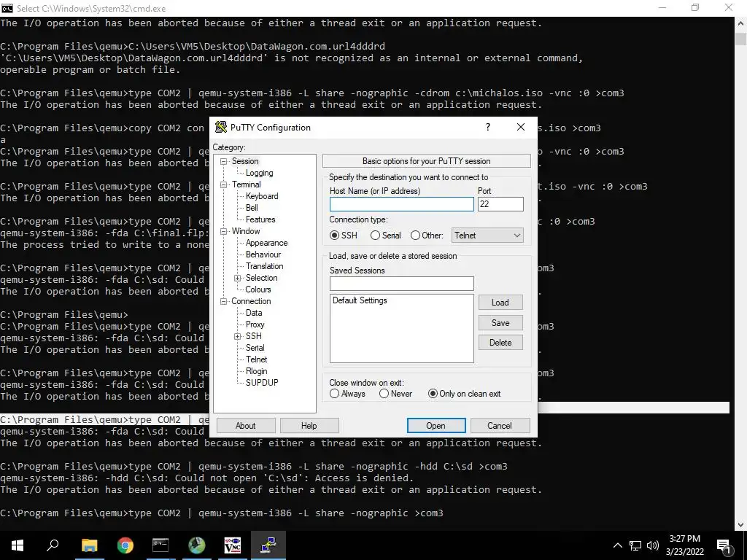Screen dimensions: 747x560
Task: Click cmd.exe title bar icon
Action: pos(7,8)
